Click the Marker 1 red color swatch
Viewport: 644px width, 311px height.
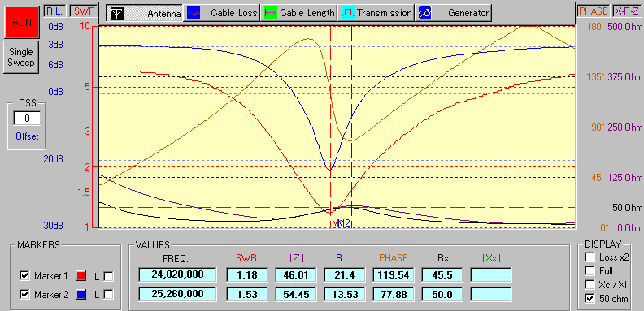click(x=81, y=277)
